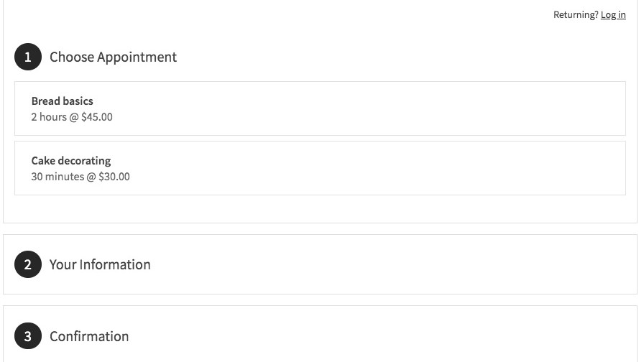644x362 pixels.
Task: Click the step 1 number badge
Action: coord(28,57)
